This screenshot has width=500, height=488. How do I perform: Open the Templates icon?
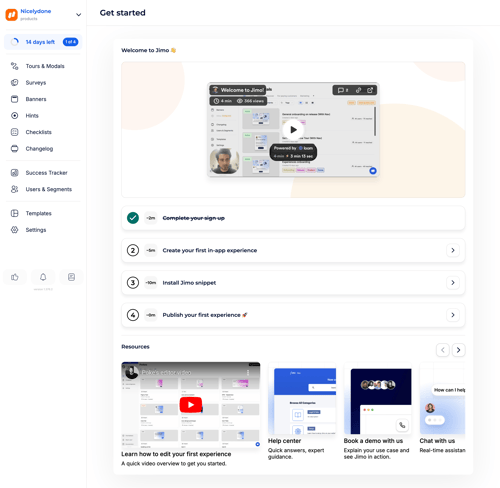click(x=15, y=213)
